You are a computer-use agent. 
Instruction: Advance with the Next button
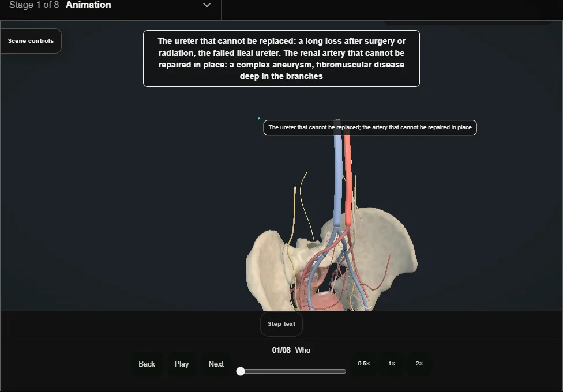[x=216, y=364]
